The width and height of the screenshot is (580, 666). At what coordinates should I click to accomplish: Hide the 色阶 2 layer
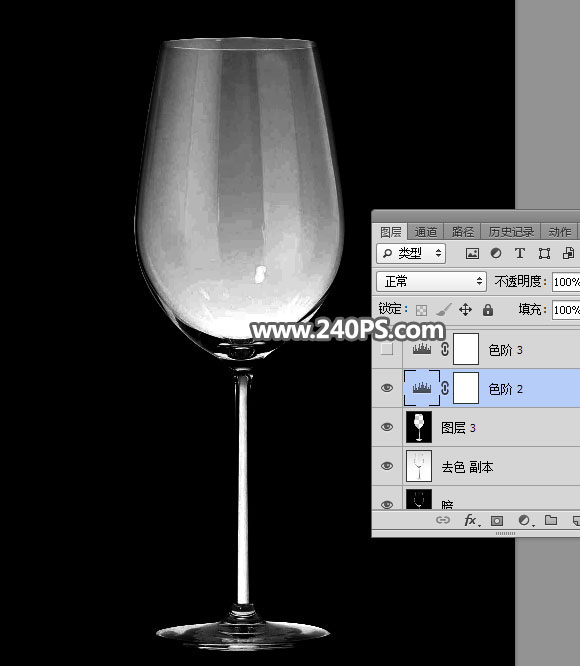pyautogui.click(x=387, y=388)
